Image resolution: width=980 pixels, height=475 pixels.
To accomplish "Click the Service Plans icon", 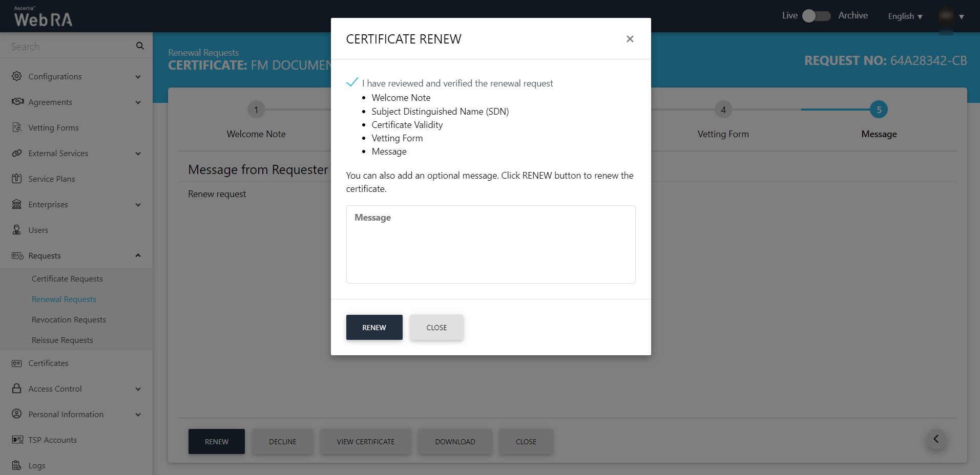I will coord(17,179).
